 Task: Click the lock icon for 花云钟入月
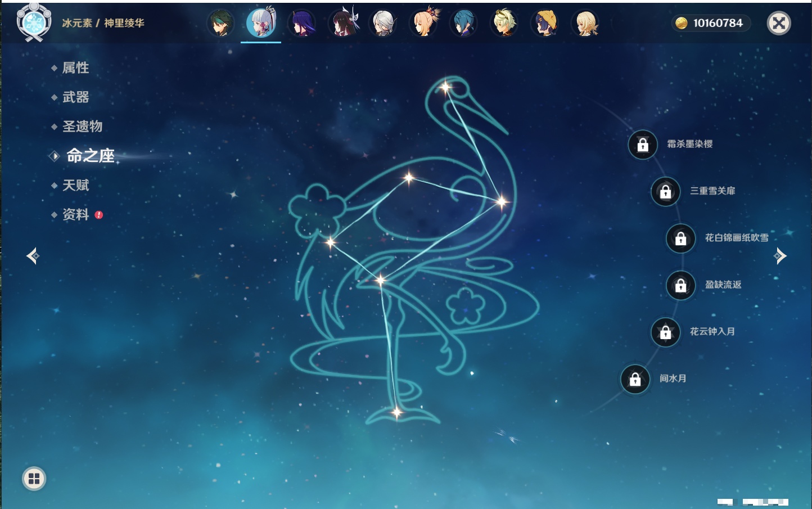[666, 332]
